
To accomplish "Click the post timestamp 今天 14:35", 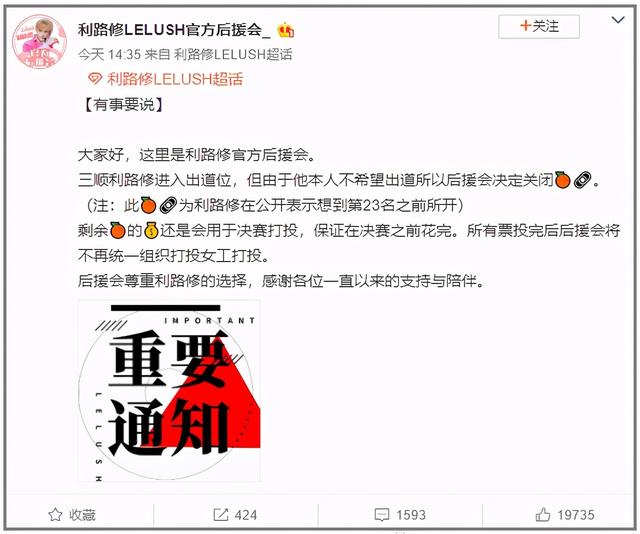I will tap(109, 54).
